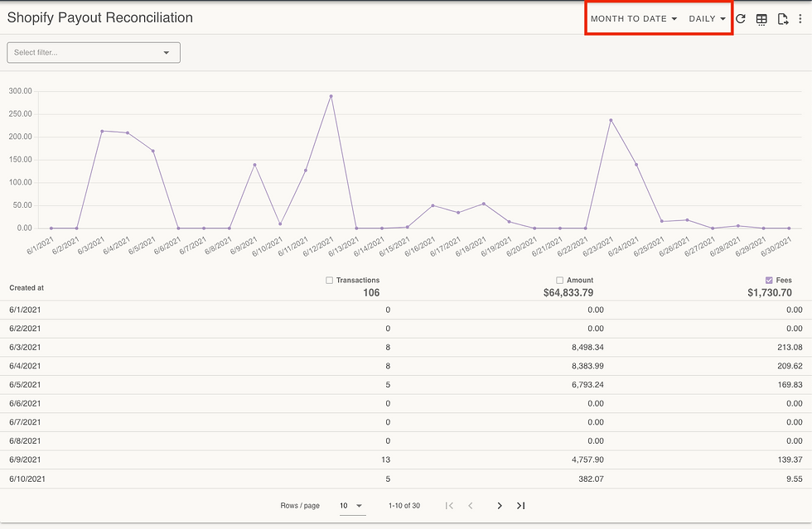Click the 300.00 y-axis label
This screenshot has width=812, height=529.
click(x=20, y=91)
